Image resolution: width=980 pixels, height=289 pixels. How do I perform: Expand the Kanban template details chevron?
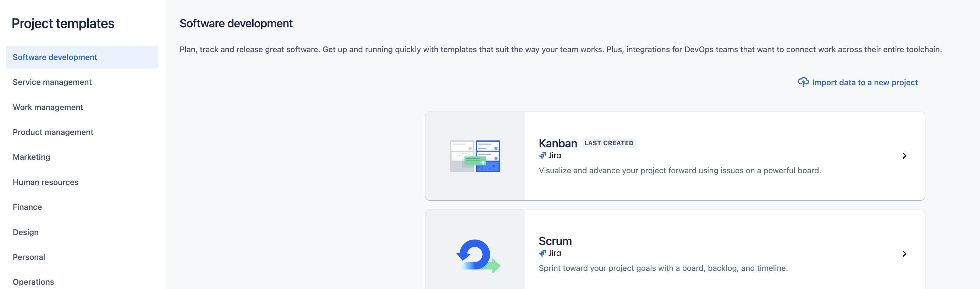coord(905,156)
